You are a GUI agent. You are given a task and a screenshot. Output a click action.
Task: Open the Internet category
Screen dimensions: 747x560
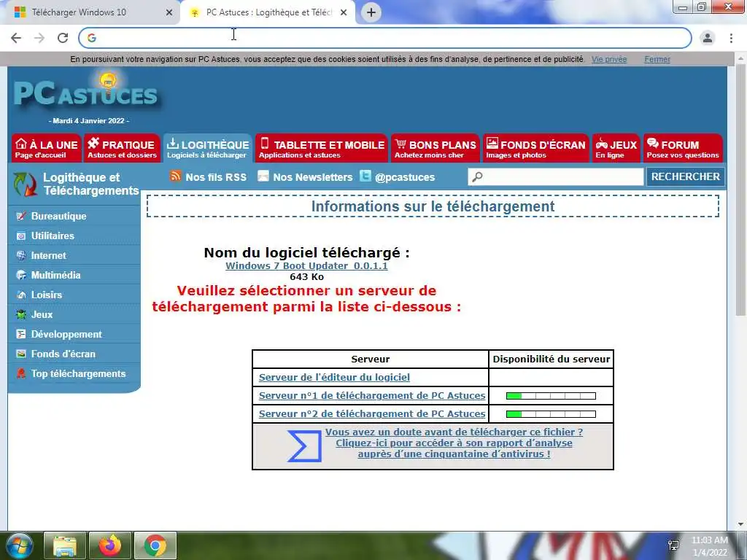click(48, 256)
